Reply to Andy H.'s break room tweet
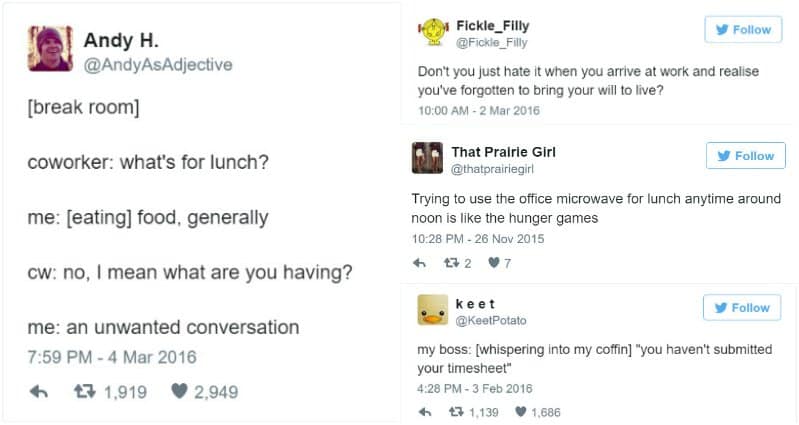Screen dimensions: 799x425 click(x=40, y=392)
